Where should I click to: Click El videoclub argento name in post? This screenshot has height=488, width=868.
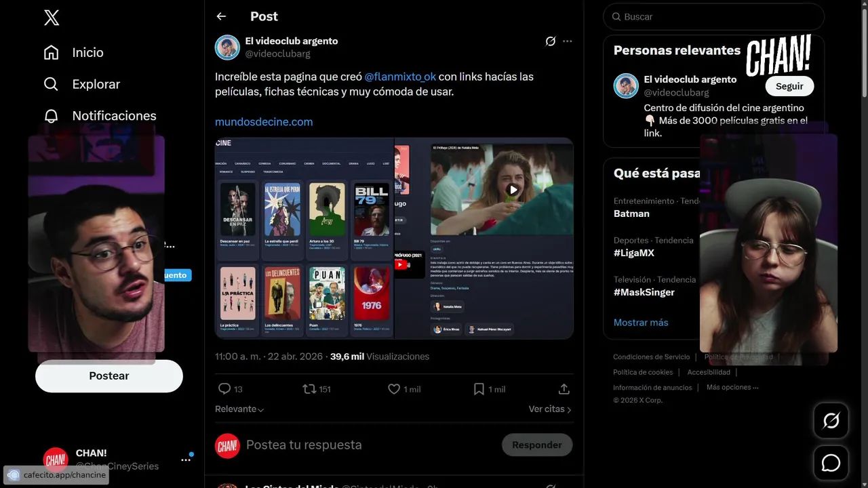point(292,41)
